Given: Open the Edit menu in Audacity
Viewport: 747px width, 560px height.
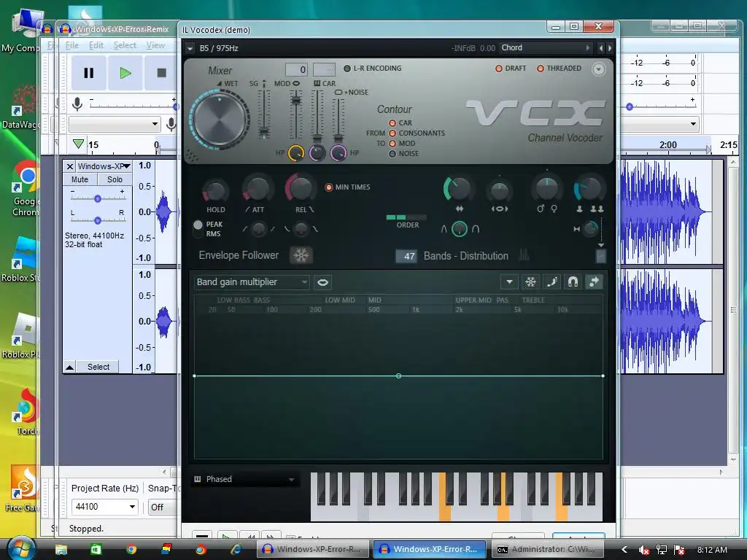Looking at the screenshot, I should pos(96,45).
